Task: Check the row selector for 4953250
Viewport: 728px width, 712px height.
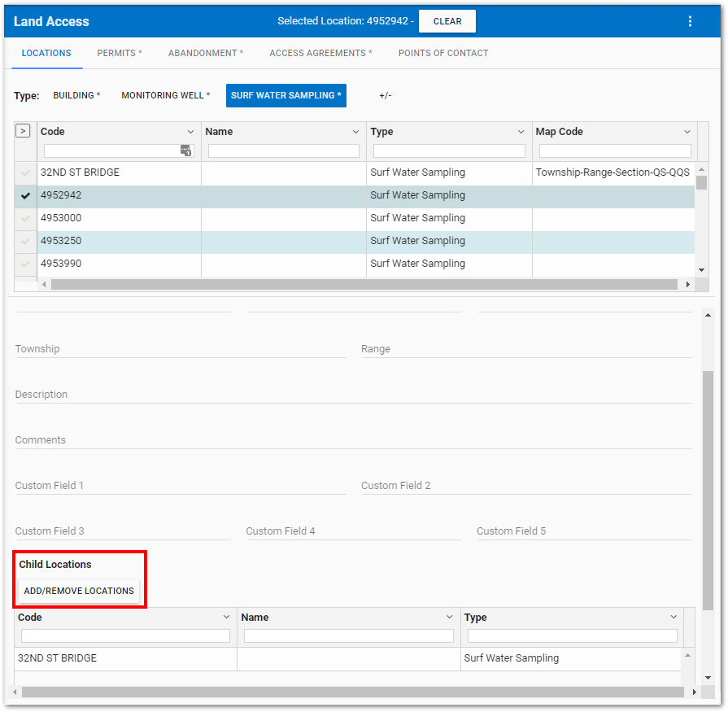Action: 25,241
